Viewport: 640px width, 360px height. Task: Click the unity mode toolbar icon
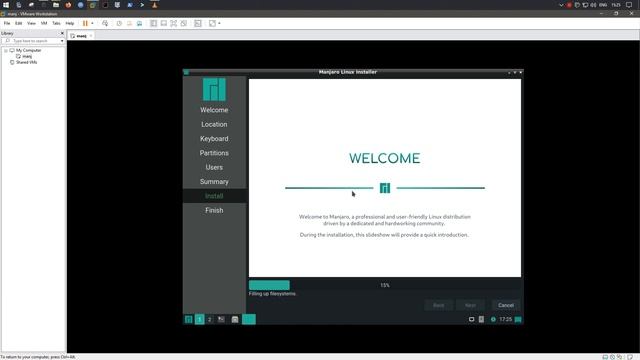pos(184,23)
